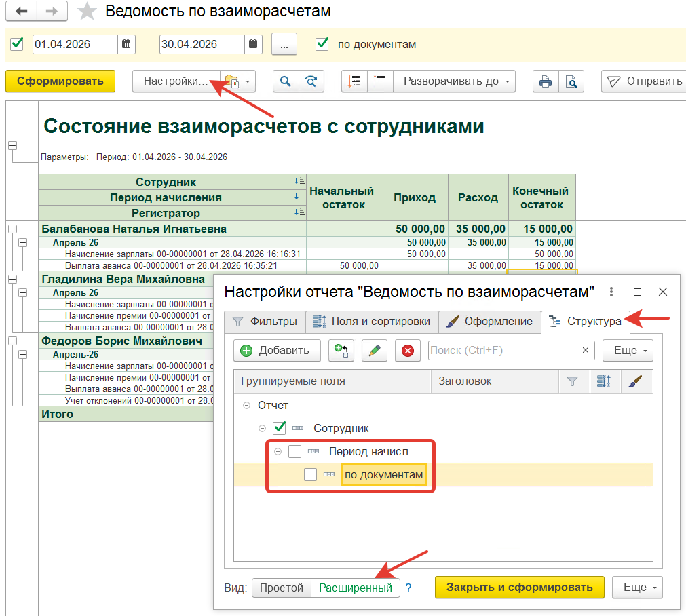Collapse Апрель-26 under Федоров
Screen dimensions: 686x616
(x=23, y=354)
